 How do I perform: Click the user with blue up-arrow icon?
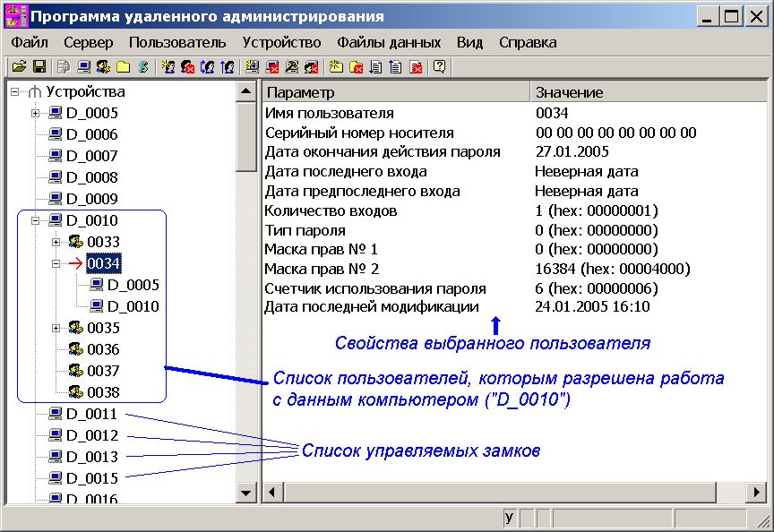(x=227, y=66)
